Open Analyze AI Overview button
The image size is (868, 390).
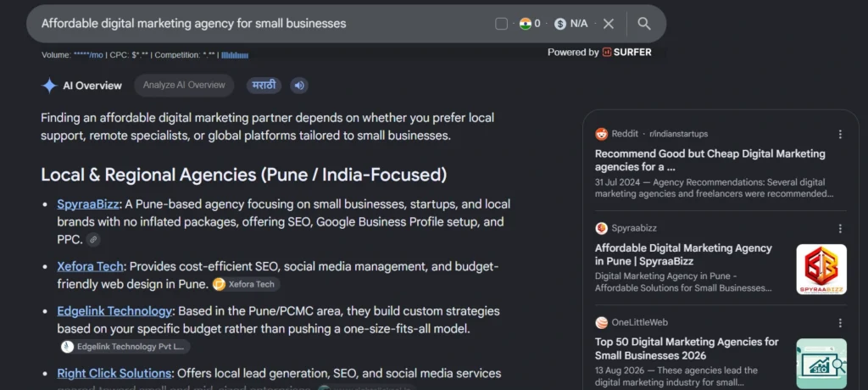184,86
